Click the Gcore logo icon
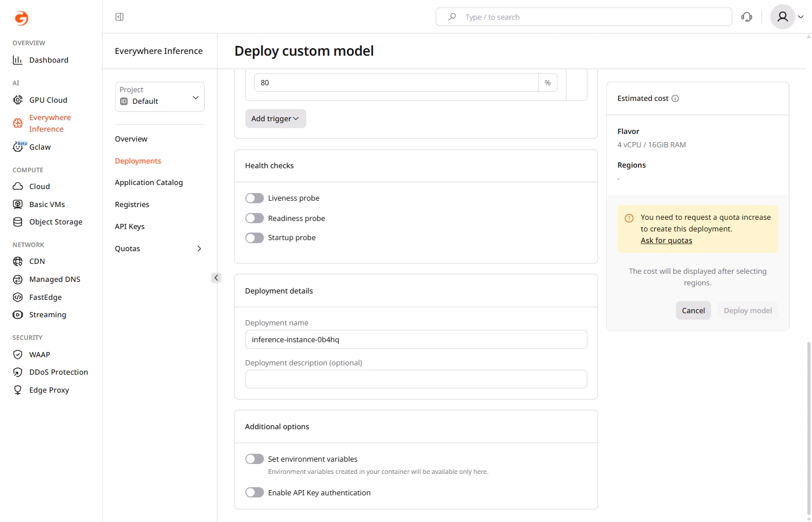Viewport: 812px width, 522px height. [x=21, y=19]
